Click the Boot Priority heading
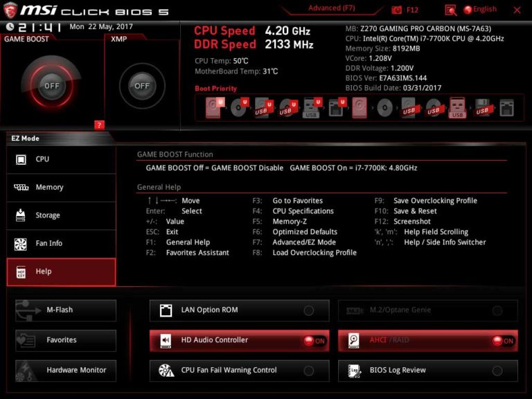Screen dimensions: 532x399 pyautogui.click(x=216, y=89)
